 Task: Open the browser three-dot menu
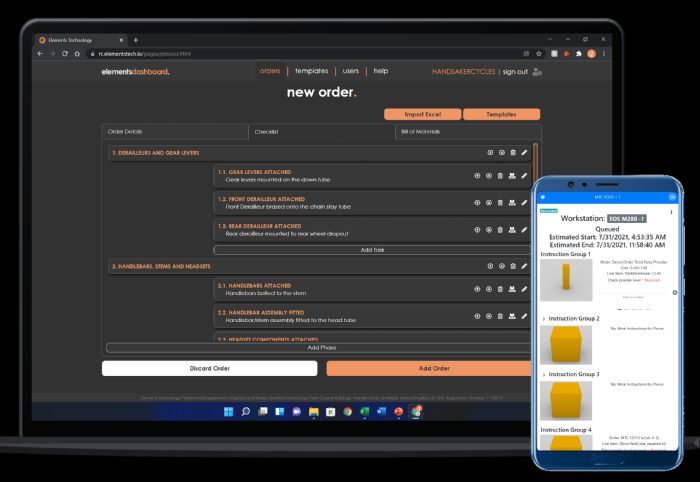coord(604,54)
